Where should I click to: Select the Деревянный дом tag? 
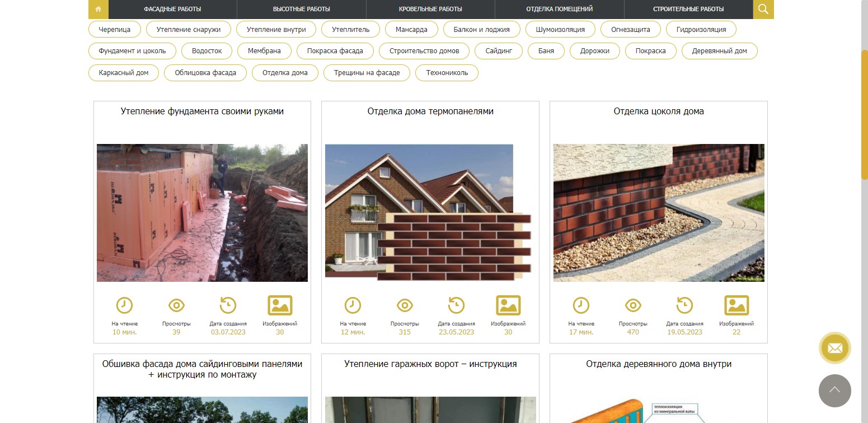point(720,51)
